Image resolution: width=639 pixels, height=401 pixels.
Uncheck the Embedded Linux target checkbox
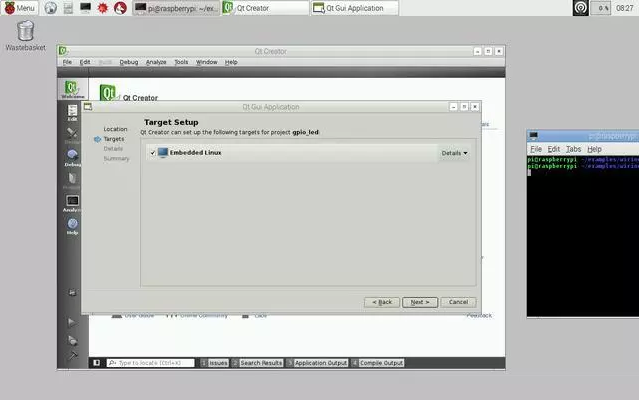click(x=152, y=153)
